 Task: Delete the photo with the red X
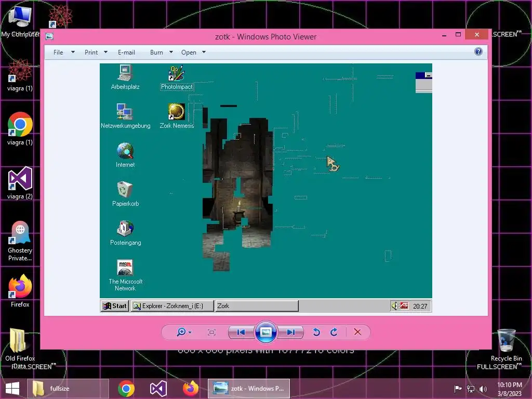point(357,332)
